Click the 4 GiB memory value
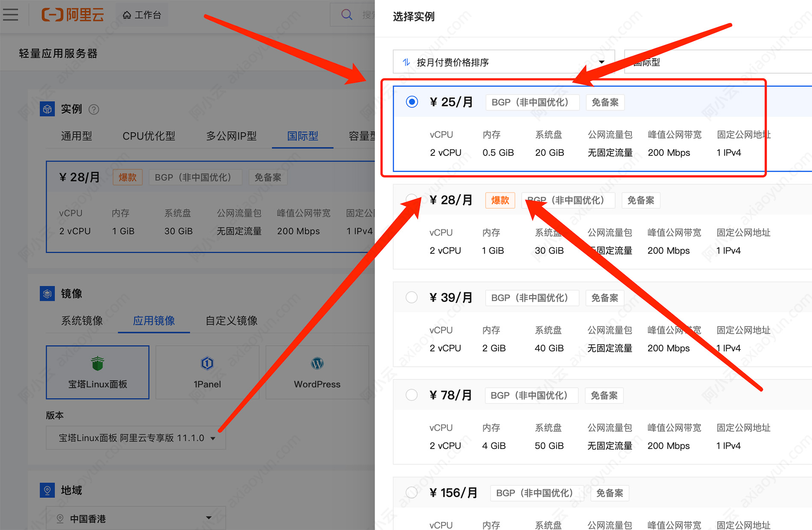This screenshot has width=812, height=530. (494, 446)
